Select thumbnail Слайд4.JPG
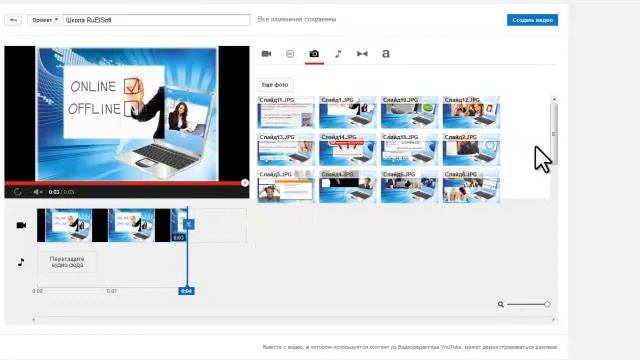The height and width of the screenshot is (360, 640). click(x=347, y=187)
